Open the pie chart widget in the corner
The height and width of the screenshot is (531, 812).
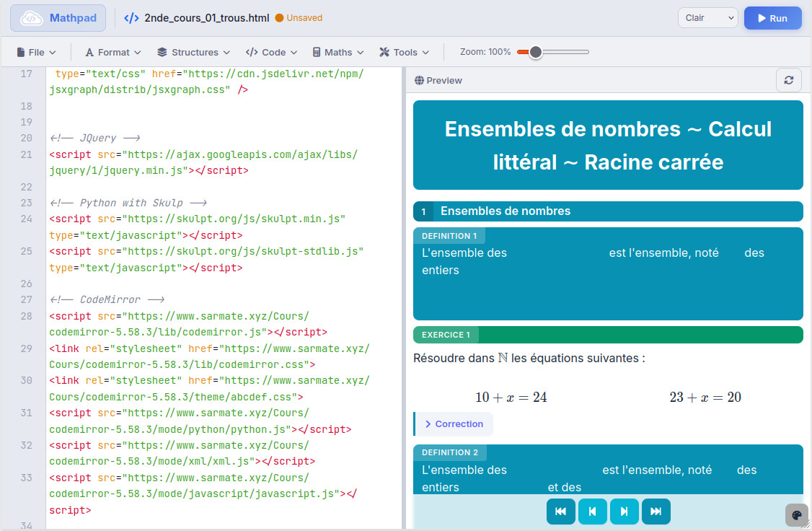coord(796,515)
